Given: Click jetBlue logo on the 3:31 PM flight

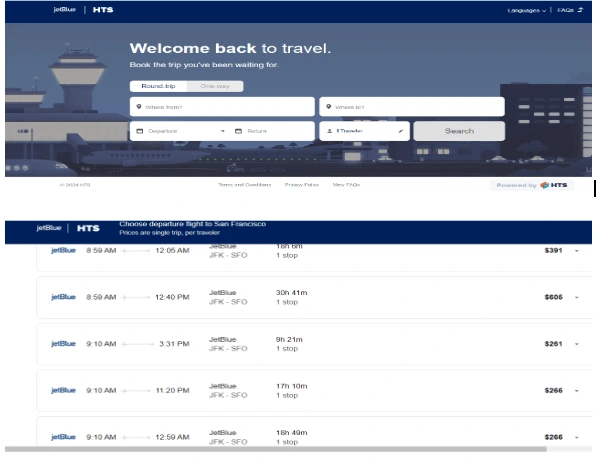Looking at the screenshot, I should (x=63, y=344).
